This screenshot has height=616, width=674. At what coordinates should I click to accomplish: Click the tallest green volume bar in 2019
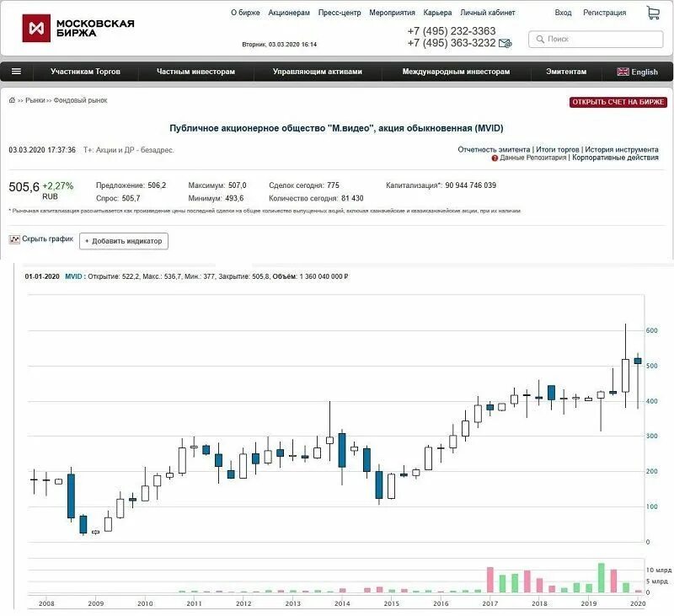tap(601, 578)
